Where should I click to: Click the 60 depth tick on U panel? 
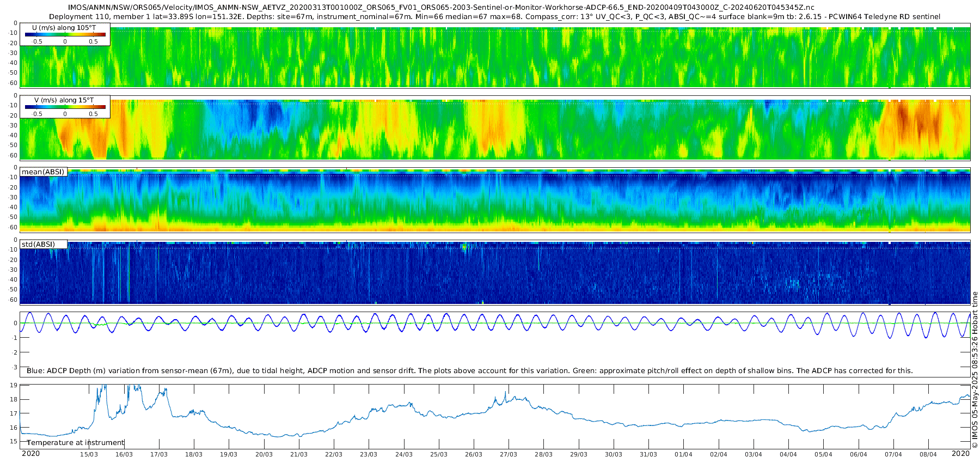[x=14, y=83]
